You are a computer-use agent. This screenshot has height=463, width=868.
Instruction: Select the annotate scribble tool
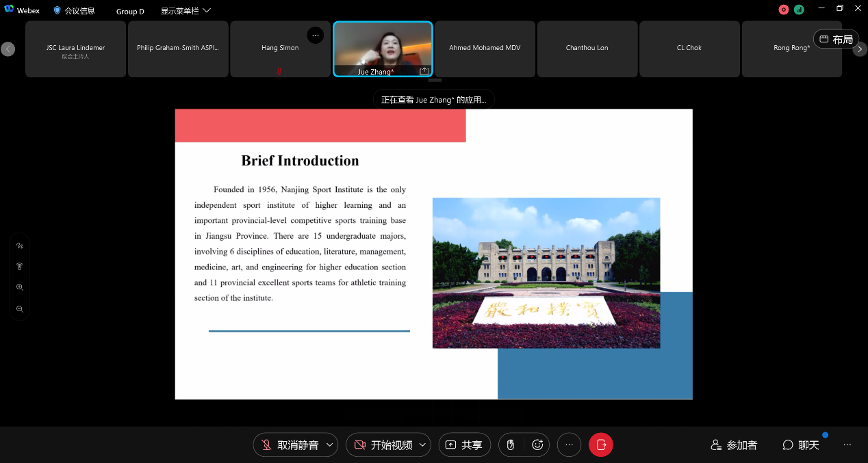coord(20,246)
